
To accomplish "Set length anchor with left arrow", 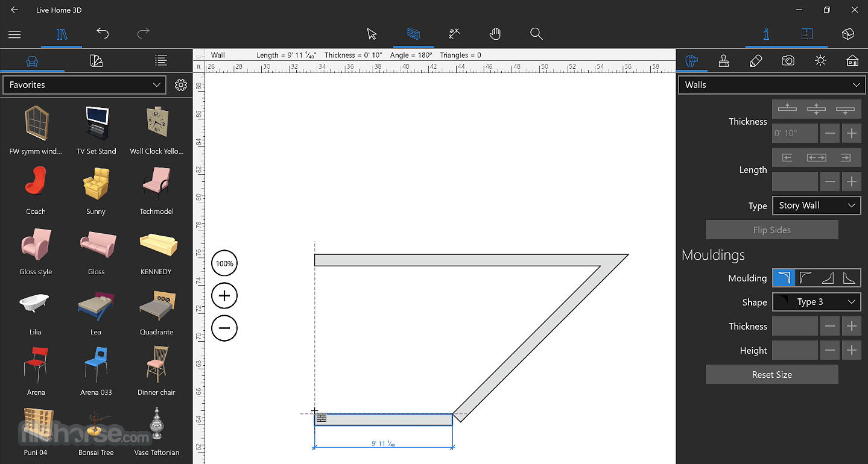I will click(x=787, y=157).
